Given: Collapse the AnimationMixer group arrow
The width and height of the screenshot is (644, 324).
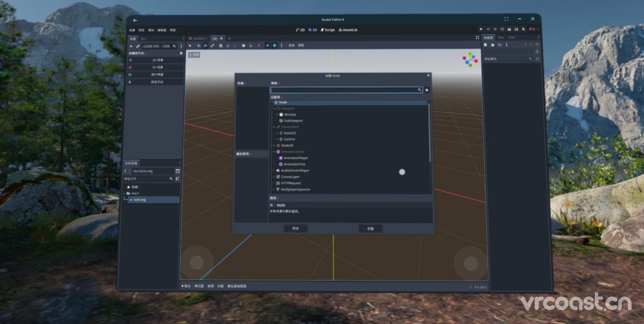Looking at the screenshot, I should pyautogui.click(x=274, y=152).
